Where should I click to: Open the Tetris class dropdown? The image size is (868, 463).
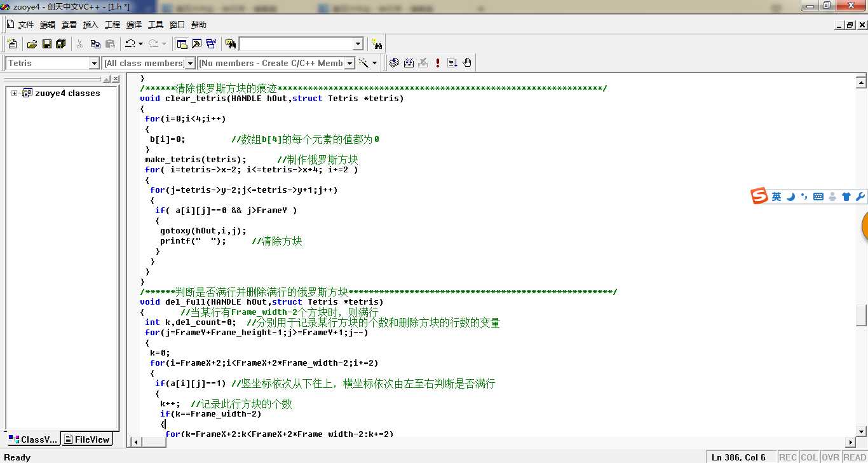pos(94,63)
